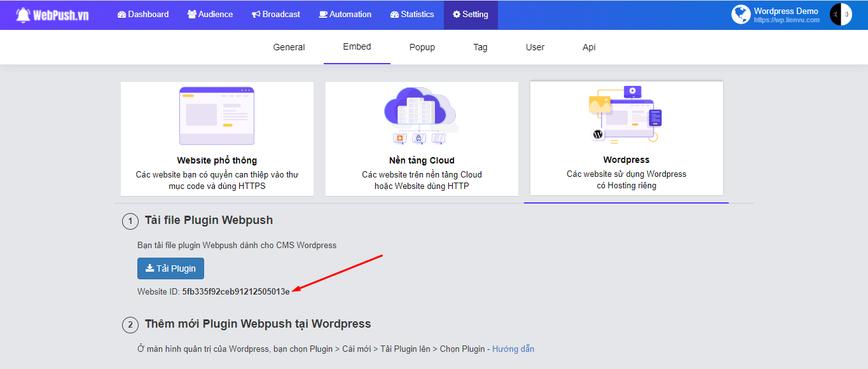Click the heading Tải file Plugin Webpush
Viewport: 868px width, 369px height.
coord(209,220)
